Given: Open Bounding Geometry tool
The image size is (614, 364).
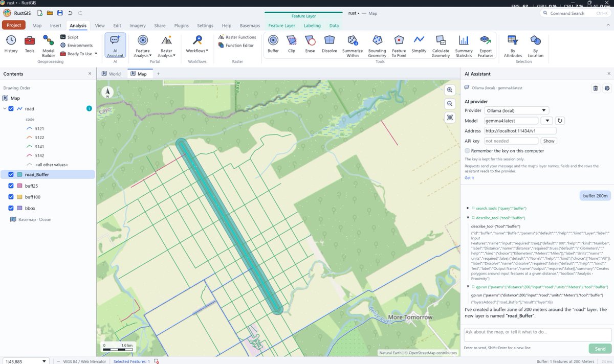Looking at the screenshot, I should click(x=377, y=46).
